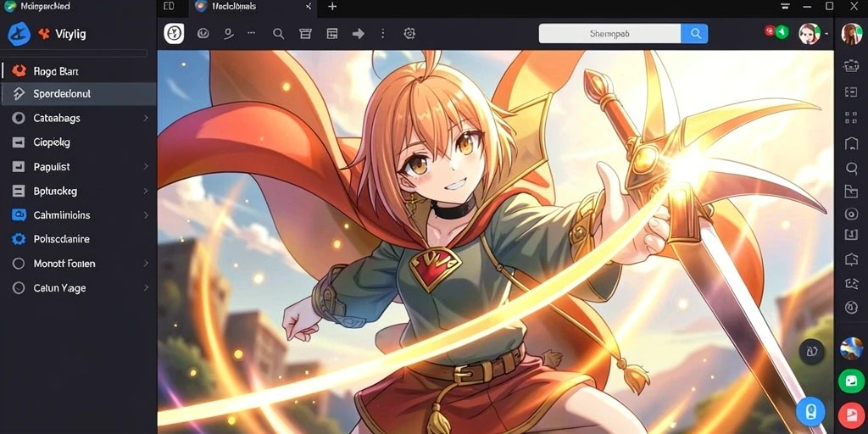Open the gear icon in top toolbar
This screenshot has width=868, height=434.
(x=409, y=34)
